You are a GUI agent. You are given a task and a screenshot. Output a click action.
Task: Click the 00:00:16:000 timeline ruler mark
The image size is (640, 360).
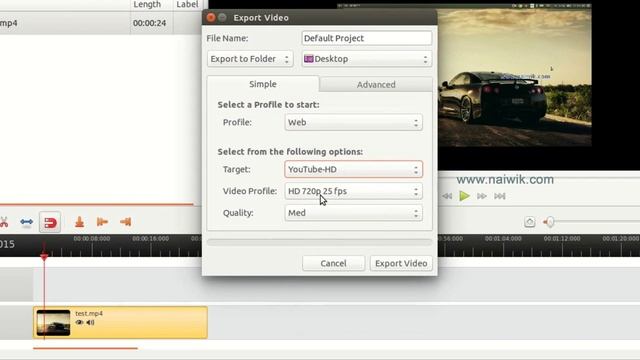pos(151,238)
